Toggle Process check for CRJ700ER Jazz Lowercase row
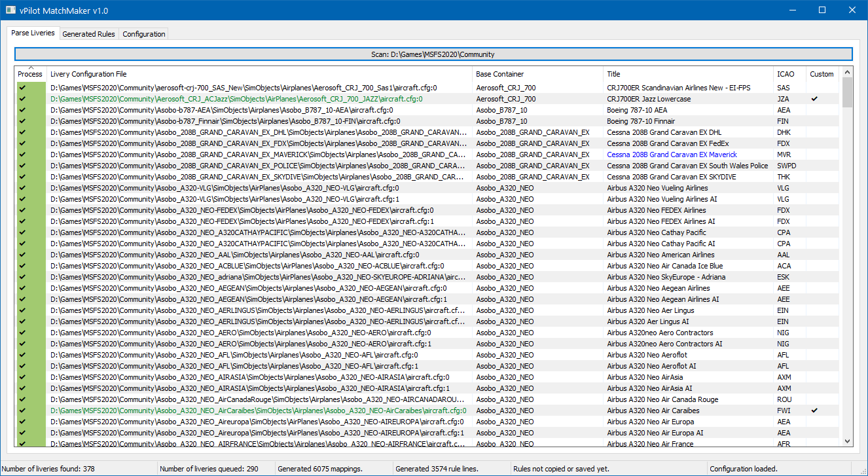Image resolution: width=868 pixels, height=476 pixels. point(22,99)
